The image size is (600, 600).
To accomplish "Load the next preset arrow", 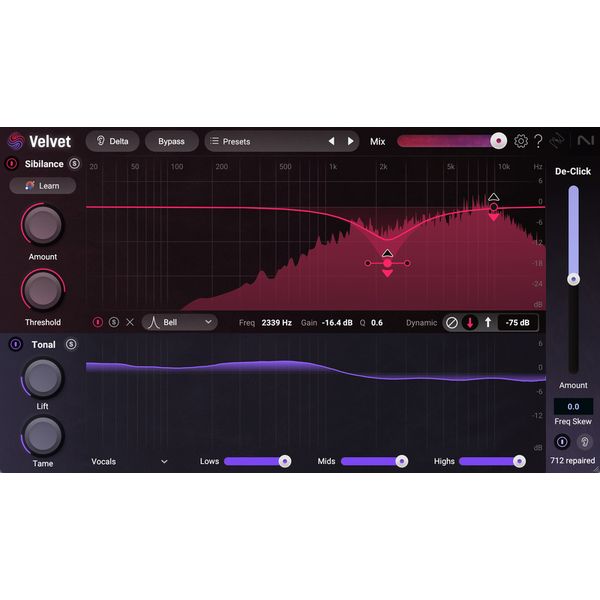I will (350, 141).
